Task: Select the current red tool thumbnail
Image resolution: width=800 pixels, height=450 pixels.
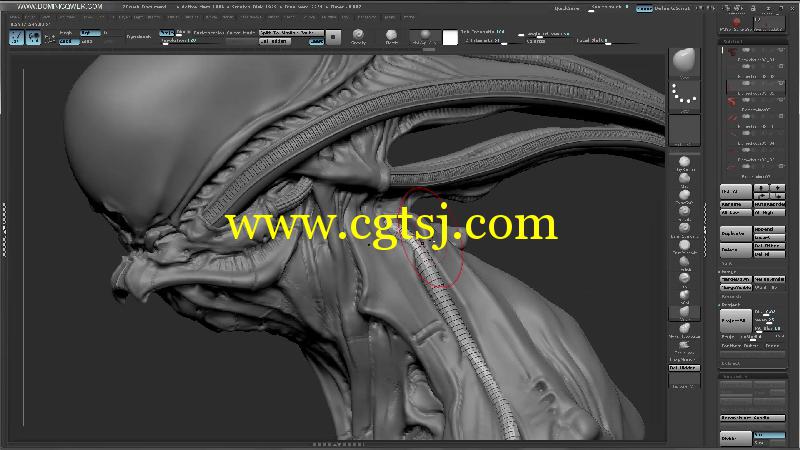Action: click(735, 23)
